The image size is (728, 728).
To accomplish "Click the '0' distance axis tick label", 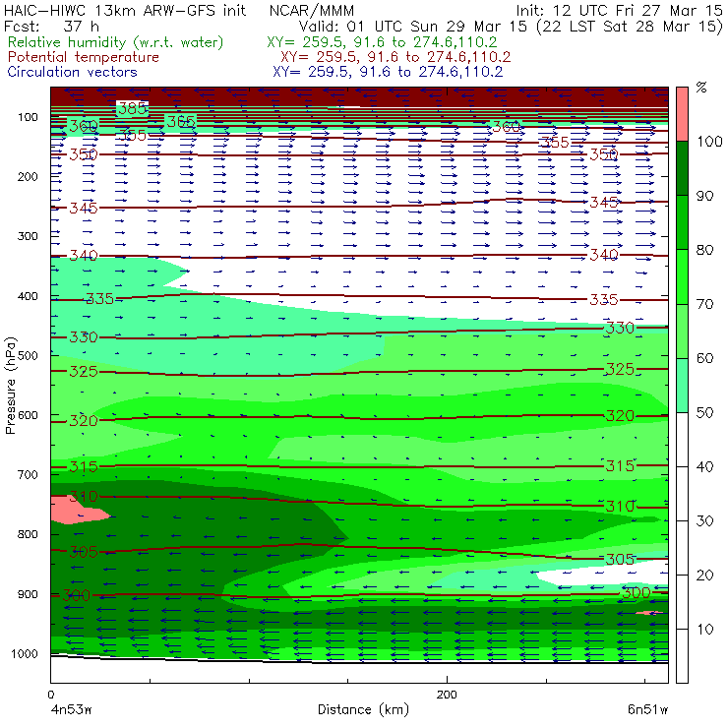I will 50,695.
